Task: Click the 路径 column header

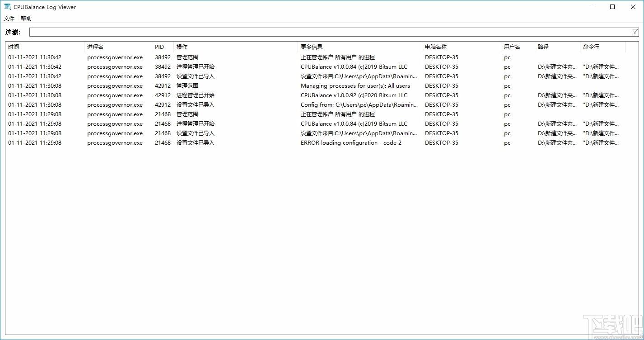Action: click(x=558, y=47)
